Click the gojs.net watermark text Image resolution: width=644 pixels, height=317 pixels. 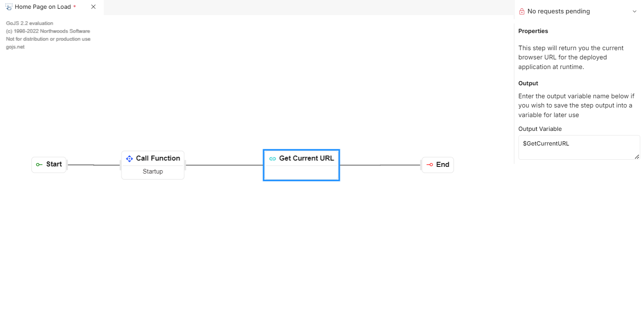[x=15, y=47]
